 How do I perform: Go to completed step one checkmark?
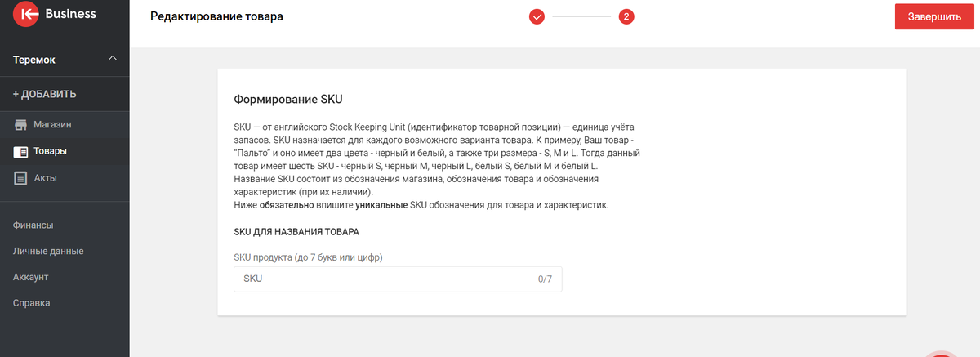(537, 16)
